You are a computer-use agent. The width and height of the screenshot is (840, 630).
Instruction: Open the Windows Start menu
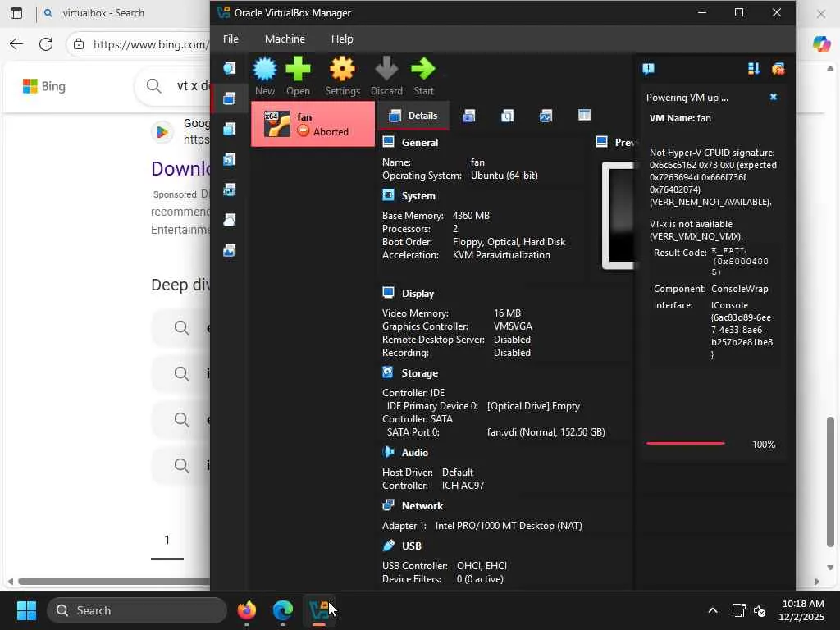click(x=26, y=610)
